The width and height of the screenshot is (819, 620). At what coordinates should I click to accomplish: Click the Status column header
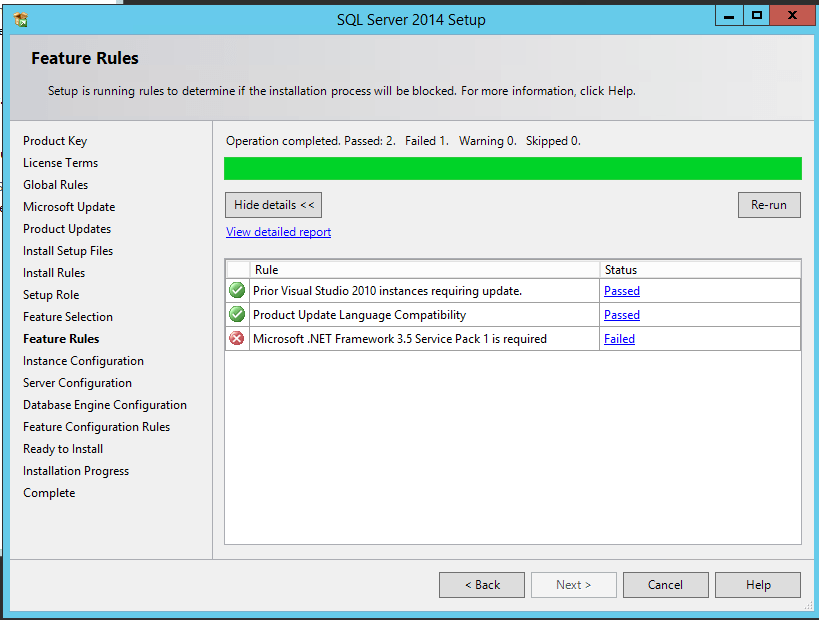click(700, 270)
